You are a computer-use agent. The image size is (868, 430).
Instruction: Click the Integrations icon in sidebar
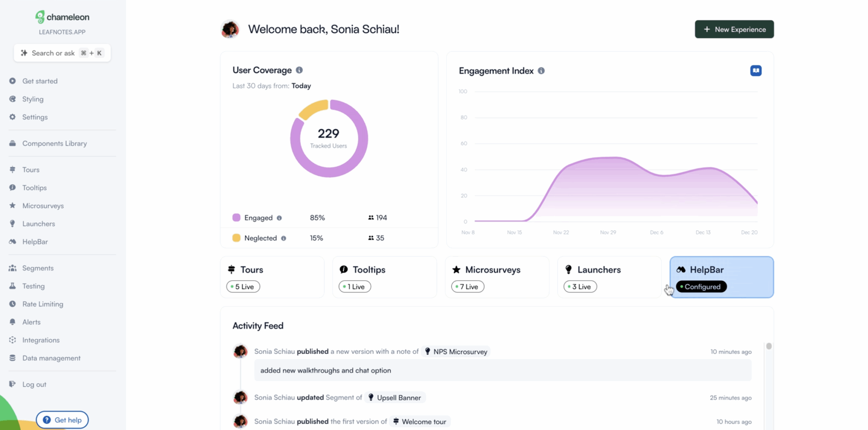[x=13, y=340]
